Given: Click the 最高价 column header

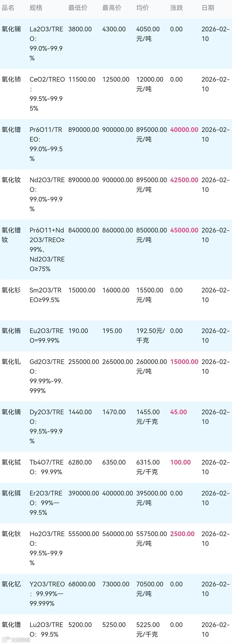Looking at the screenshot, I should tap(112, 8).
